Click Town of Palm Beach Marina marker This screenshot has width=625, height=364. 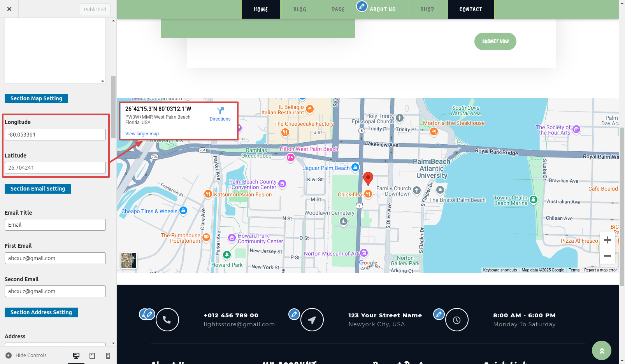[534, 199]
